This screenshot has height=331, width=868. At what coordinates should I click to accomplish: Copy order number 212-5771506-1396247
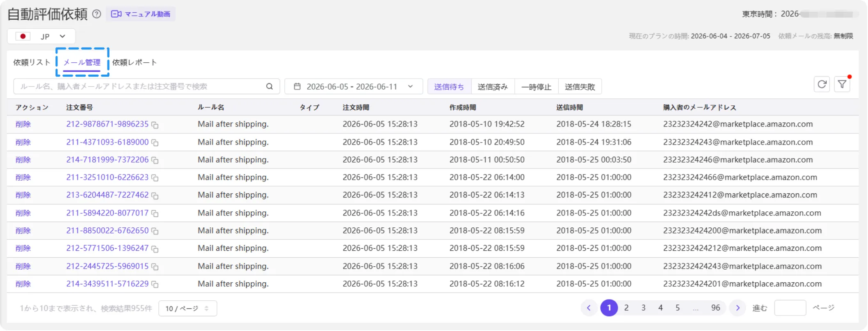point(155,249)
